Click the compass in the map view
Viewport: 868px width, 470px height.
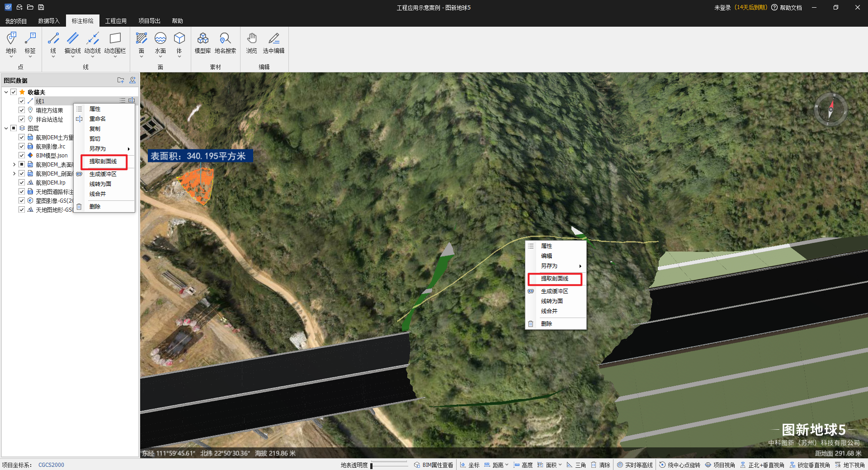[x=830, y=109]
